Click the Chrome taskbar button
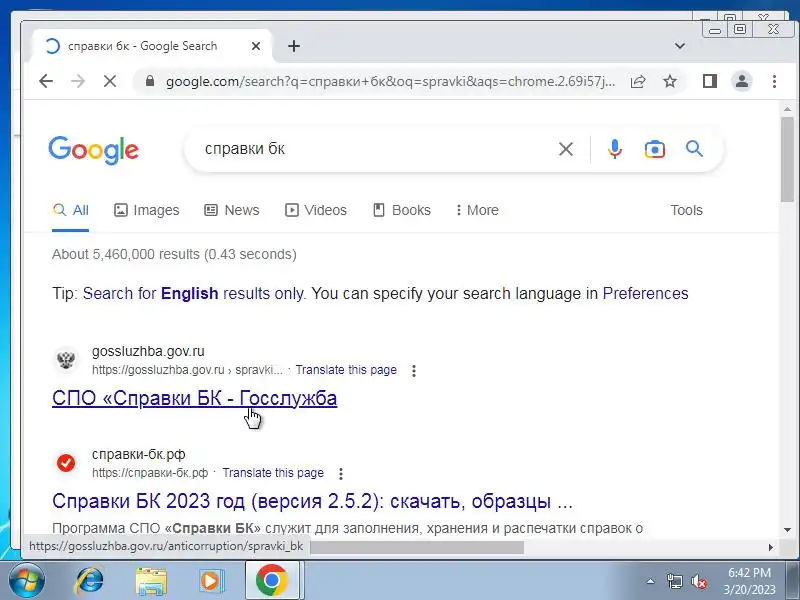This screenshot has width=800, height=600. (272, 581)
